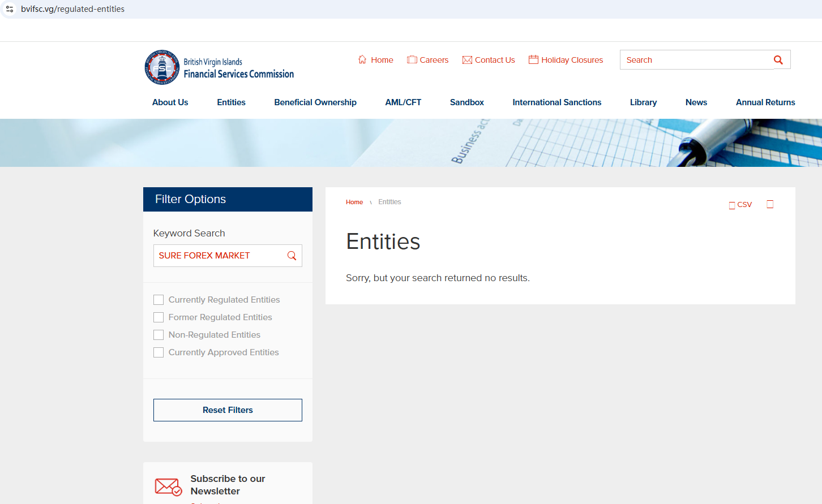822x504 pixels.
Task: Open the About Us menu
Action: (170, 102)
